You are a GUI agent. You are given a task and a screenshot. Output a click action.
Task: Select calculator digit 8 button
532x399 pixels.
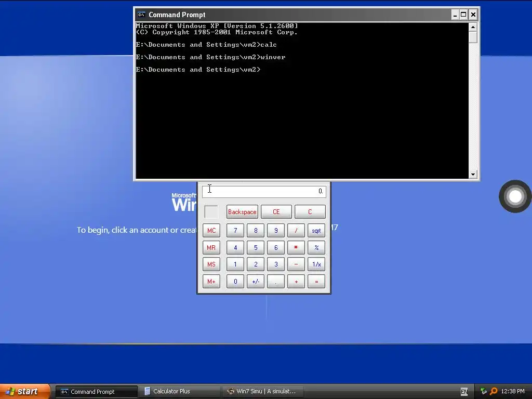(x=256, y=230)
